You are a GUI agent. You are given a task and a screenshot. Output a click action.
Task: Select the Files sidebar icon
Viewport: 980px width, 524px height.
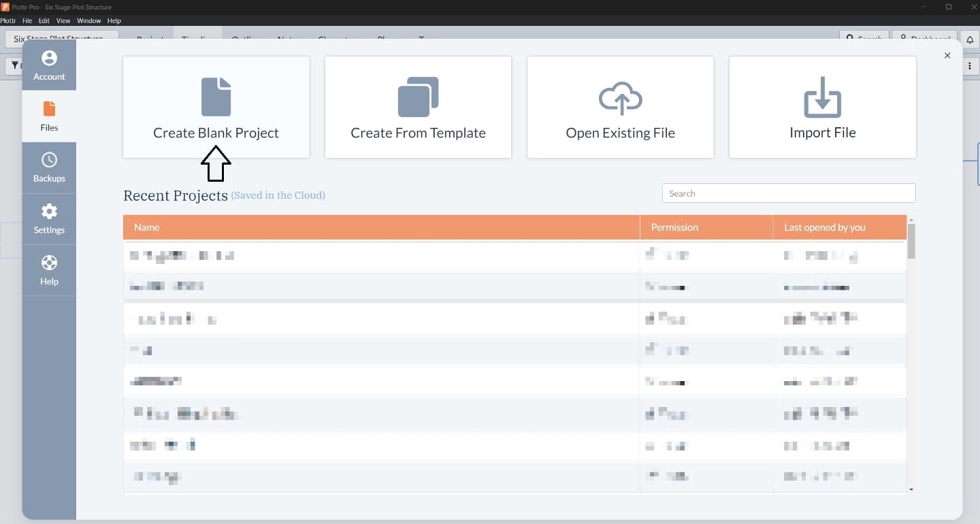tap(49, 109)
